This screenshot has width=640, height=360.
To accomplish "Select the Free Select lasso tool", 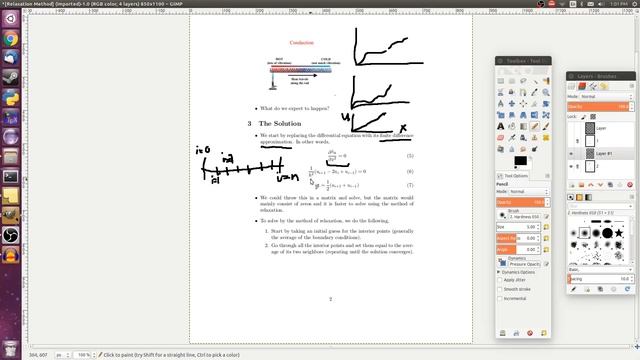I will pos(523,81).
